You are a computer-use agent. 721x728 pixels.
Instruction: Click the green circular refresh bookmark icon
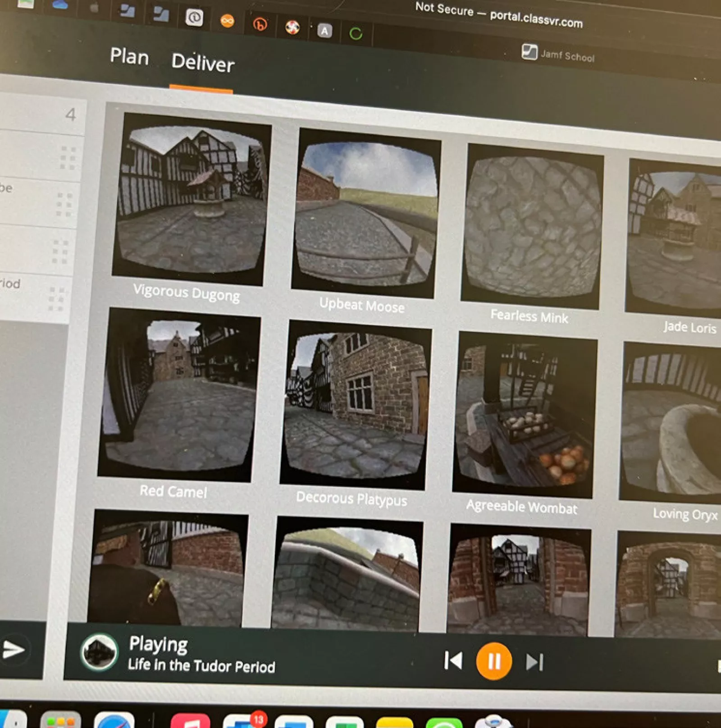[356, 33]
